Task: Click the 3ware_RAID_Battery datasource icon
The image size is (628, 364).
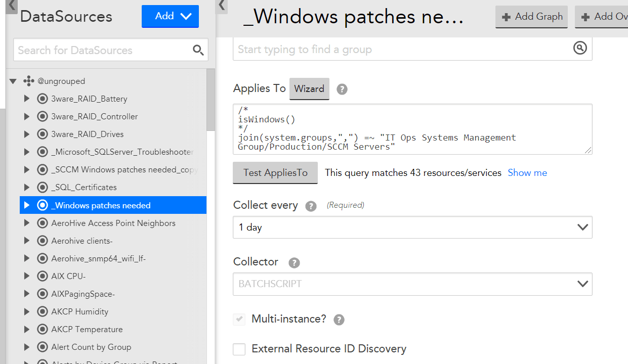Action: [43, 99]
